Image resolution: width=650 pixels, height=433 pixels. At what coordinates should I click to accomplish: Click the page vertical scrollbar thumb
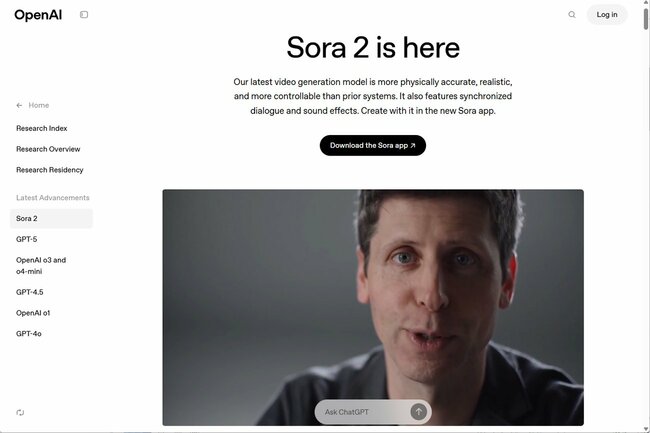[646, 19]
